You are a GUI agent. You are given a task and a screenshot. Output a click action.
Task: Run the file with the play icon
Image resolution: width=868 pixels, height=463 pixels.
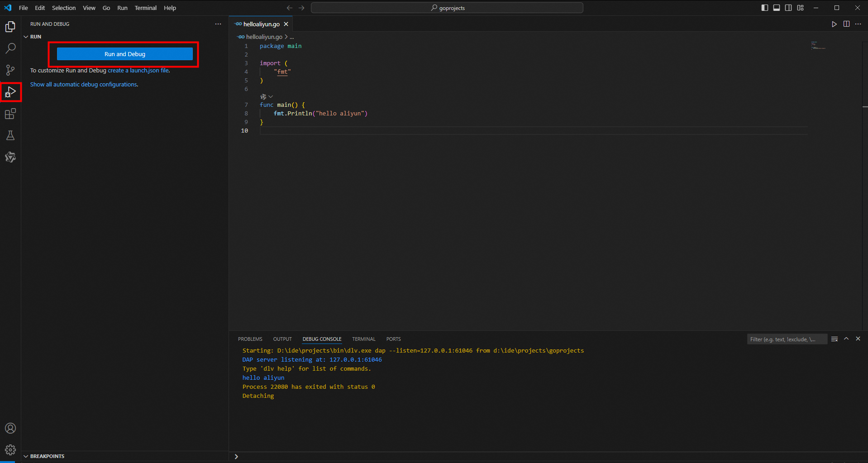tap(834, 24)
